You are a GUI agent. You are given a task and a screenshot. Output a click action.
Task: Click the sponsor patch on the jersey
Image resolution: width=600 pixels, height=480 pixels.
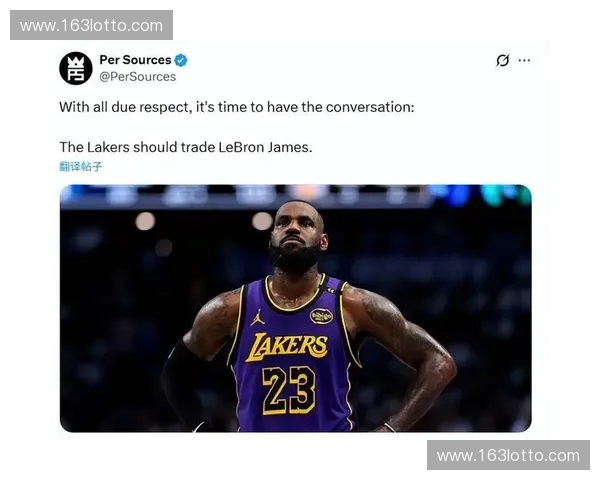click(x=321, y=316)
